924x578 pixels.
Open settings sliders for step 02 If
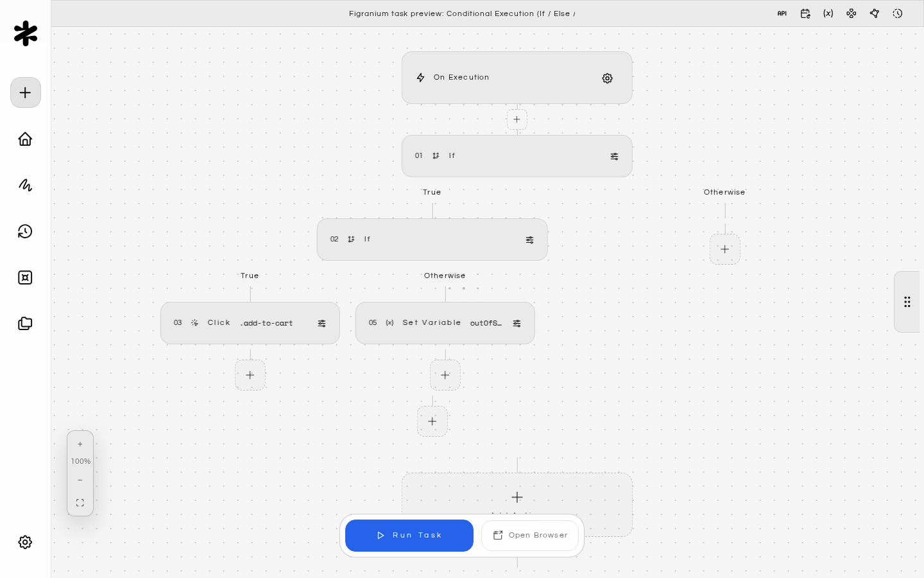(x=529, y=240)
